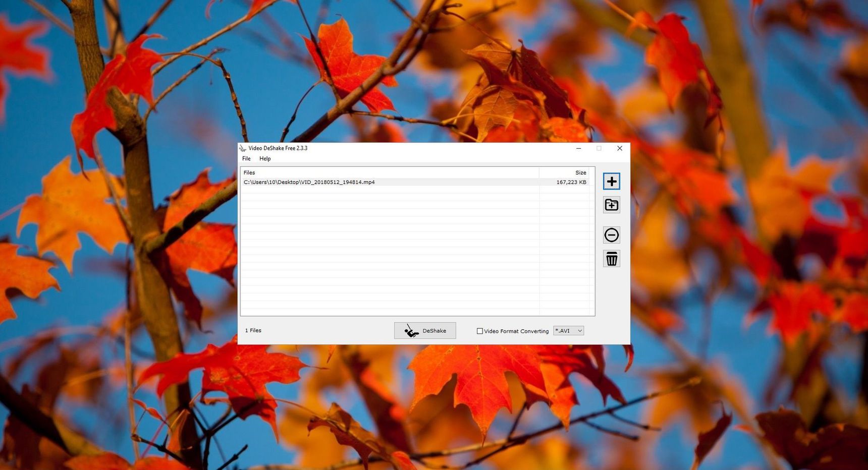Click the Files column header

390,172
